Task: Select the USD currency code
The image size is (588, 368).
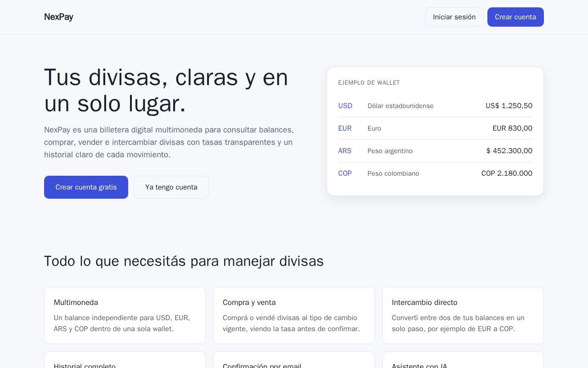Action: (345, 106)
